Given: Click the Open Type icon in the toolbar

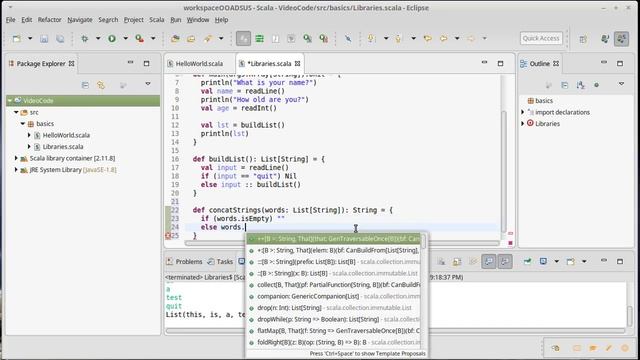Looking at the screenshot, I should coord(175,39).
